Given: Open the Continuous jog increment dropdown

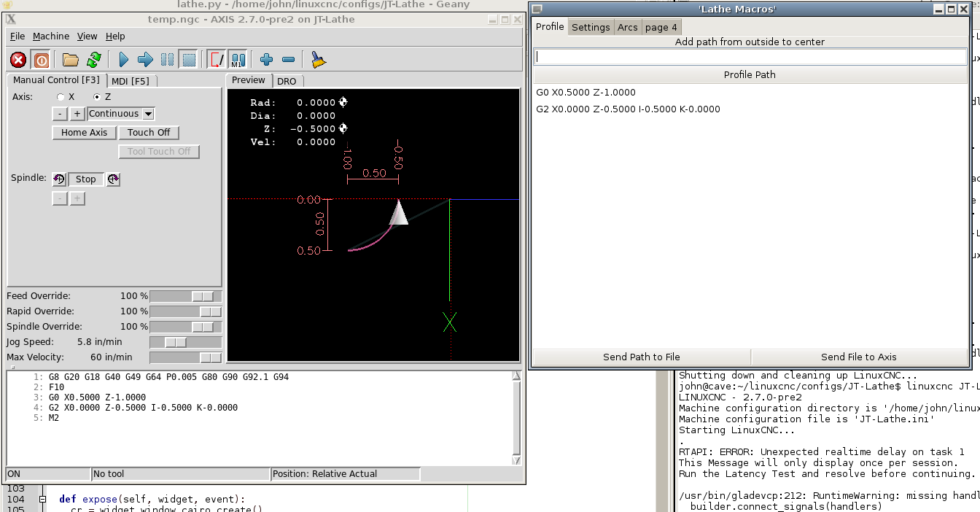Looking at the screenshot, I should click(x=148, y=114).
